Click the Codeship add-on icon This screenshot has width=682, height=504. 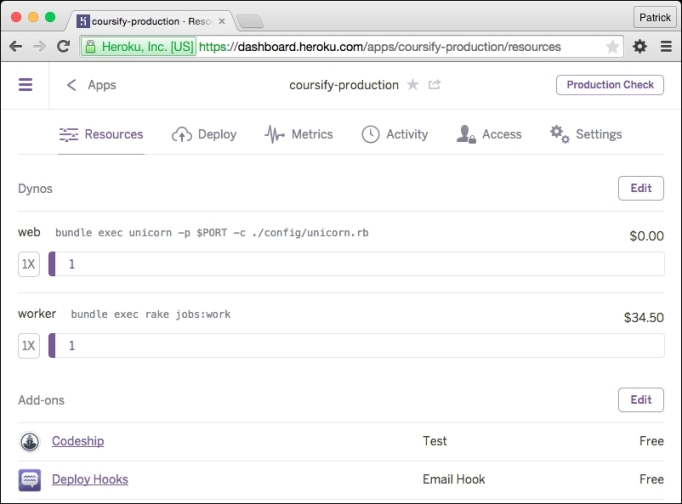point(30,442)
